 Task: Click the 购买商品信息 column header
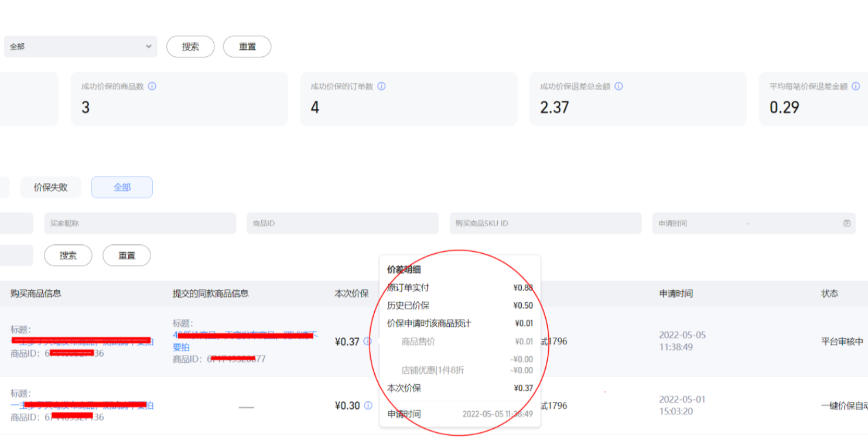[36, 293]
